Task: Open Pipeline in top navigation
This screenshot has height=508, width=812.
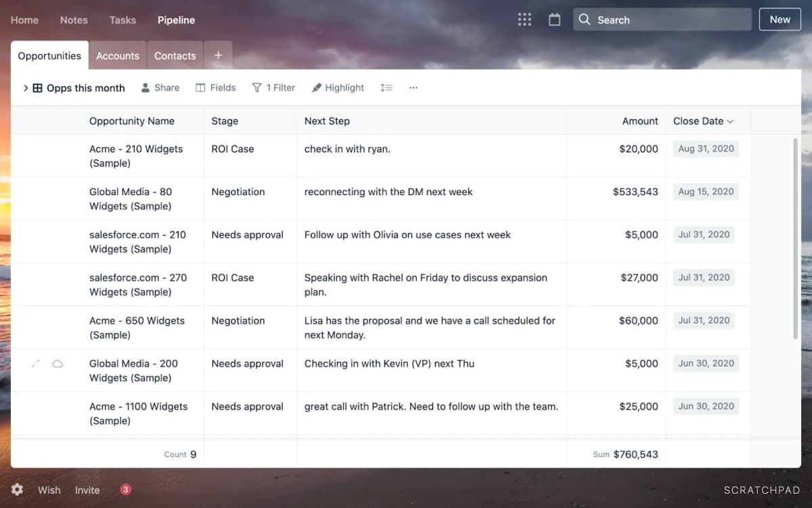Action: pyautogui.click(x=176, y=20)
